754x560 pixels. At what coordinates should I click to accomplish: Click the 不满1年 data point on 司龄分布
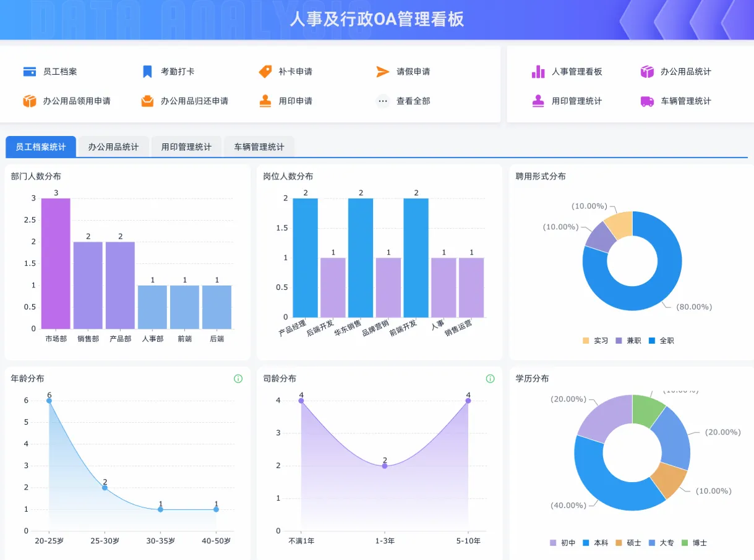(x=301, y=401)
